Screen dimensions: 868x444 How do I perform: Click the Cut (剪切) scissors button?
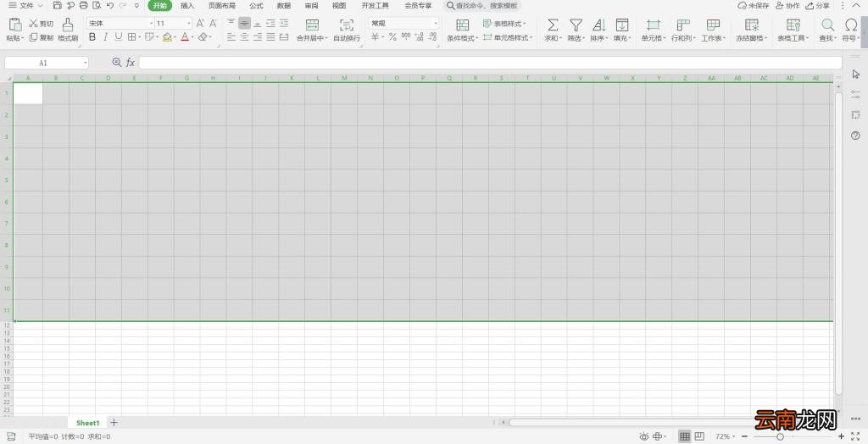(42, 23)
